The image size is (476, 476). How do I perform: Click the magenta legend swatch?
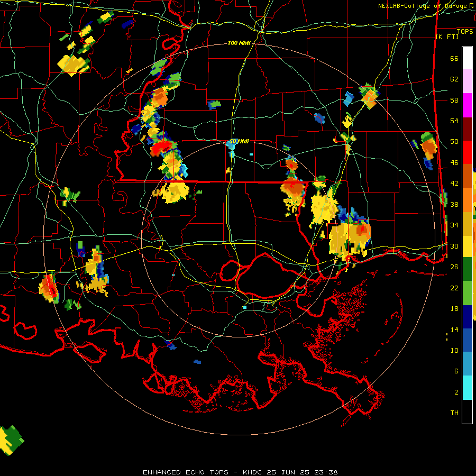coord(467,105)
